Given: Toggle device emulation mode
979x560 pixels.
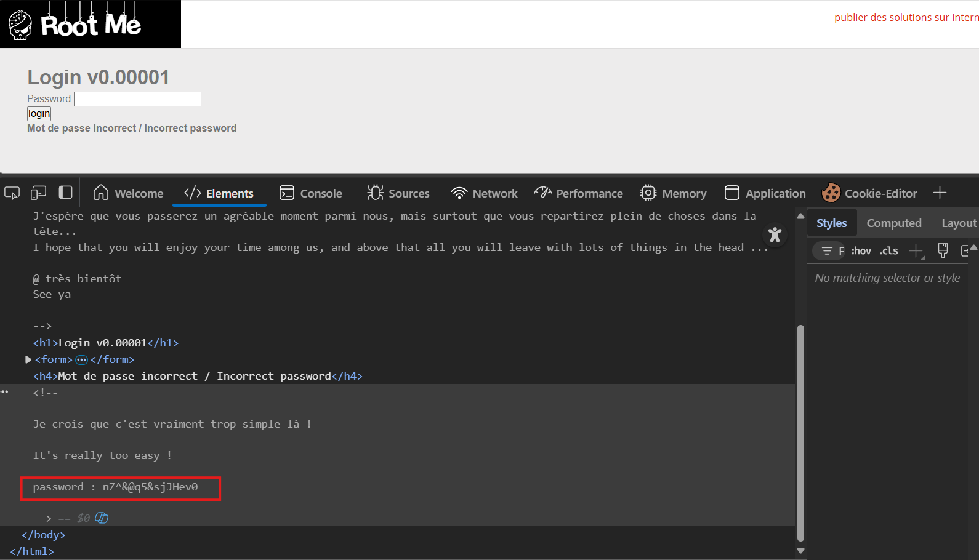Looking at the screenshot, I should (38, 193).
